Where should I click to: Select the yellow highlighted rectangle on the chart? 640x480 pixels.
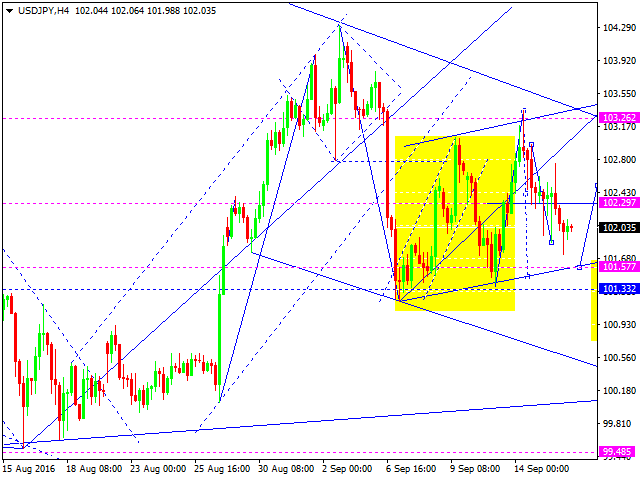point(455,223)
